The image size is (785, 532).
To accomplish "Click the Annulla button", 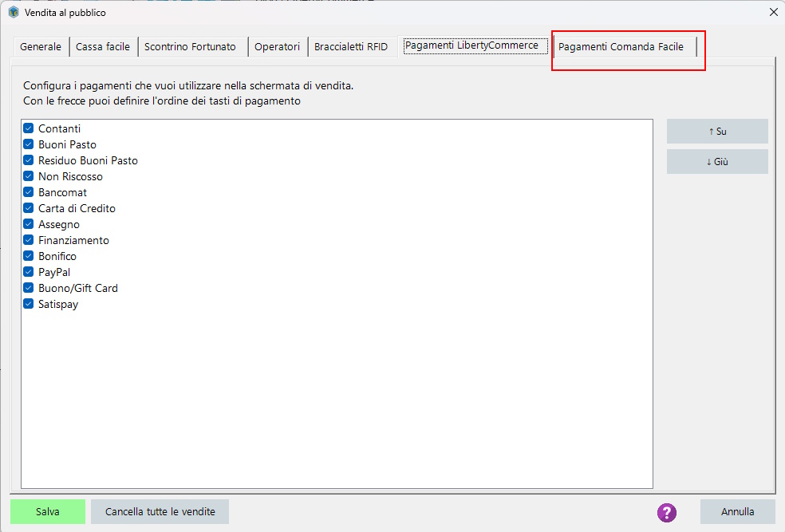I will tap(737, 511).
